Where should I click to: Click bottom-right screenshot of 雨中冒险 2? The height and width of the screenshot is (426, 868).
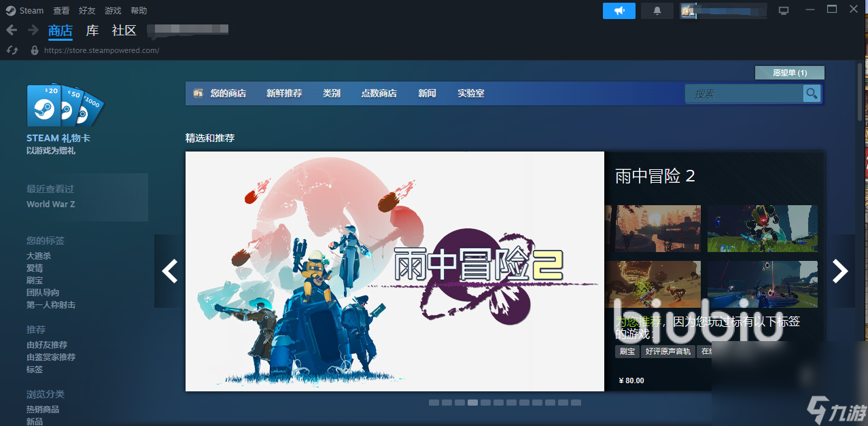point(763,284)
